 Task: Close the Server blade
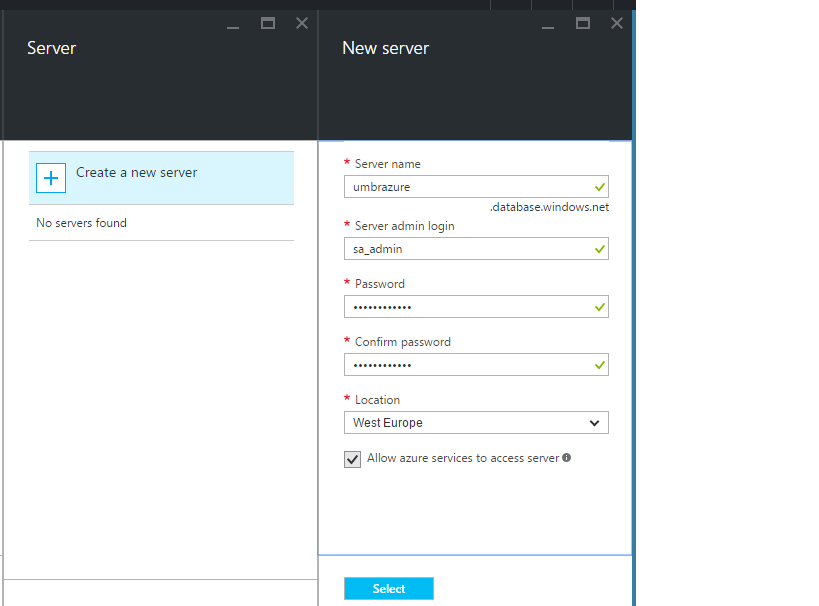coord(302,23)
